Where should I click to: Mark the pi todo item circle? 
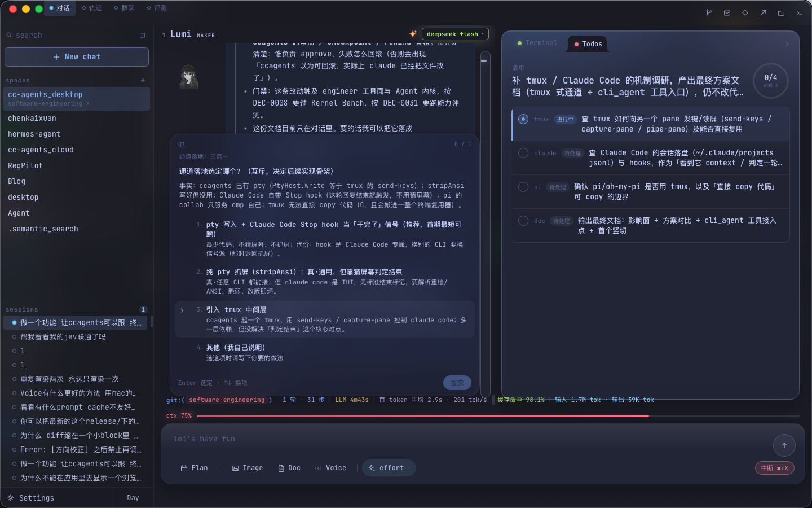click(523, 187)
